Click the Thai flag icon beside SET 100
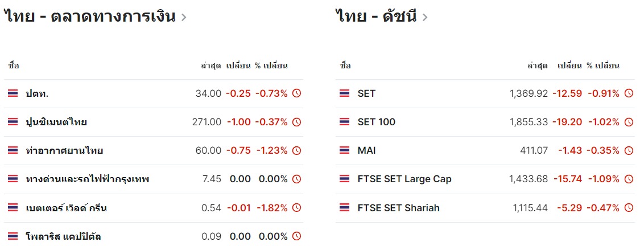644x246 pixels. coord(345,122)
